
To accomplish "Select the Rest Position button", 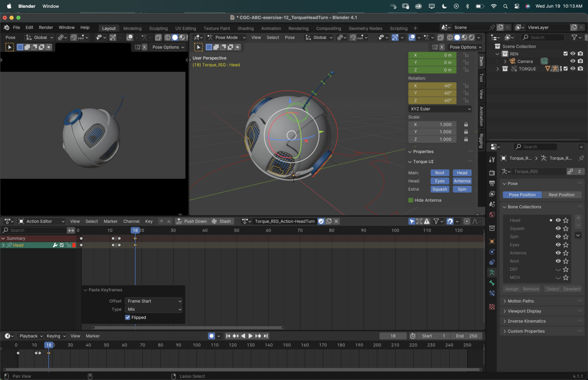I will (x=561, y=195).
